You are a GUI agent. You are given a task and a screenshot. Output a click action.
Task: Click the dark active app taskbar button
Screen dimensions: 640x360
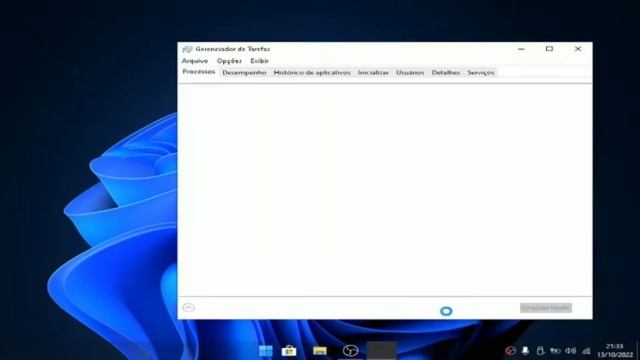tap(381, 351)
